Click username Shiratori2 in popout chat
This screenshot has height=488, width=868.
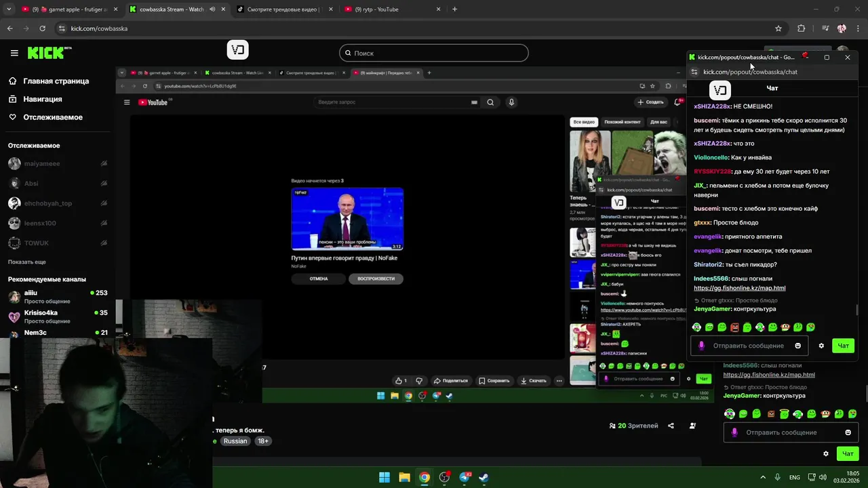pyautogui.click(x=708, y=264)
